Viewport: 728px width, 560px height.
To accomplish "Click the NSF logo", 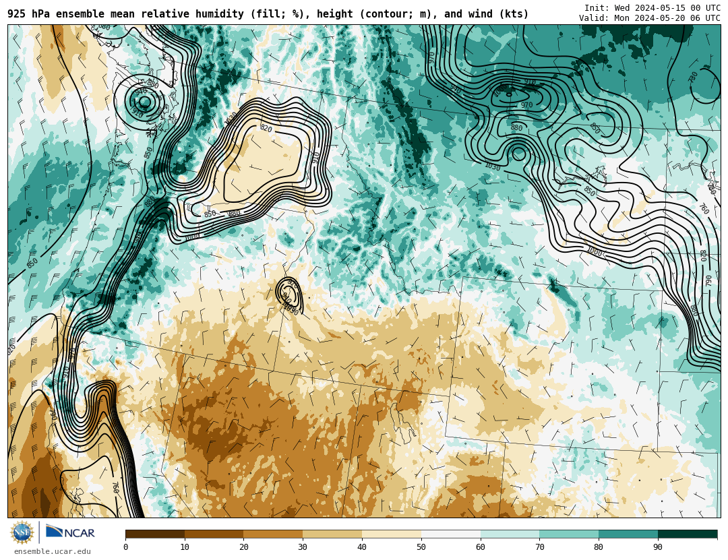I will pyautogui.click(x=22, y=532).
